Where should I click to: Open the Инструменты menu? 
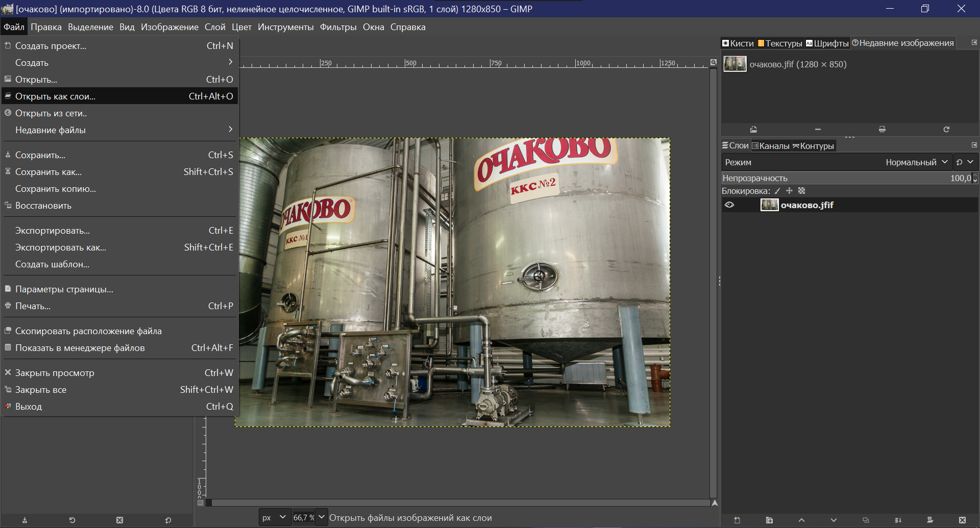[x=285, y=27]
